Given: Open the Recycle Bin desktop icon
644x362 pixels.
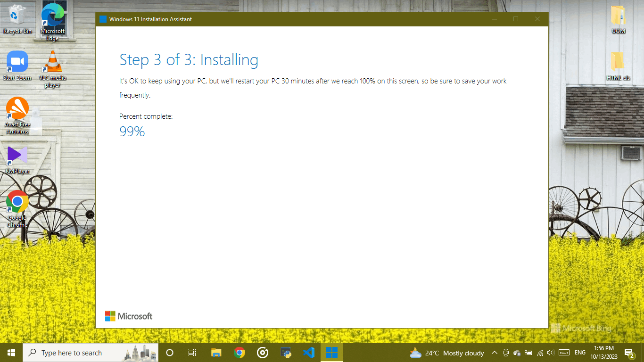Looking at the screenshot, I should tap(17, 19).
